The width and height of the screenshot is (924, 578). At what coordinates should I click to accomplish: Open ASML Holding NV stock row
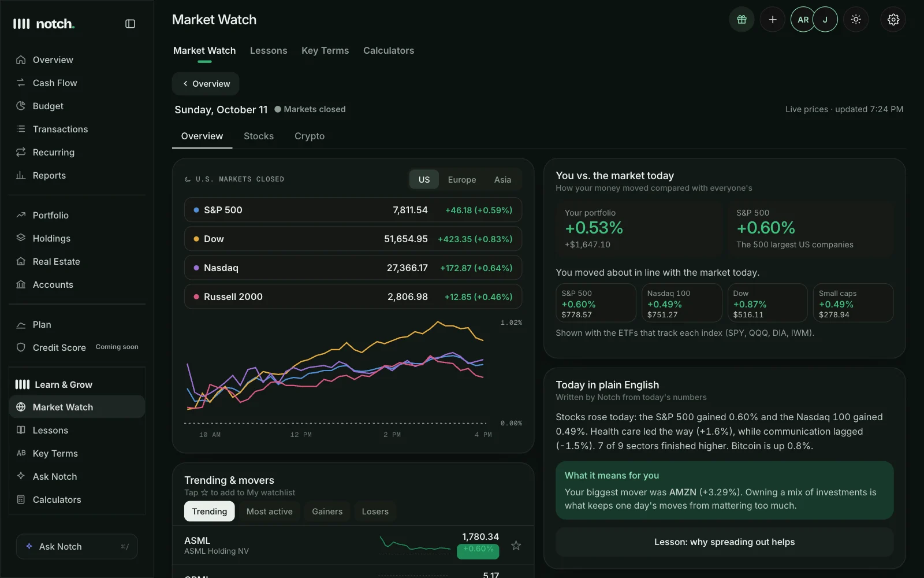tap(353, 545)
